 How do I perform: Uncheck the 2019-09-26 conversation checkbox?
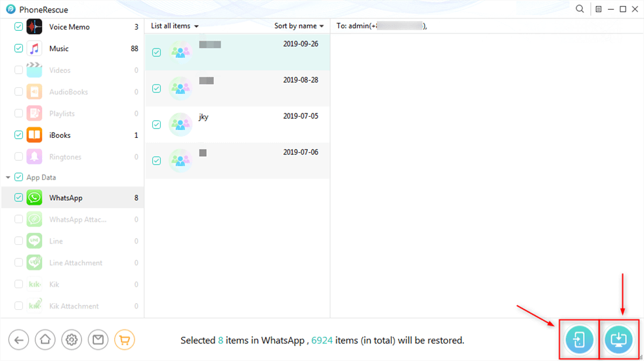[156, 52]
